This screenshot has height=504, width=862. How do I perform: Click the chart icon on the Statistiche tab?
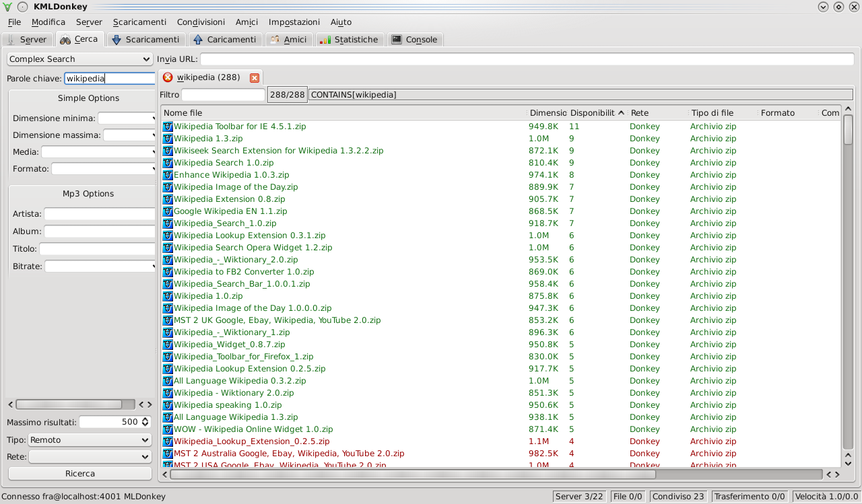tap(325, 40)
